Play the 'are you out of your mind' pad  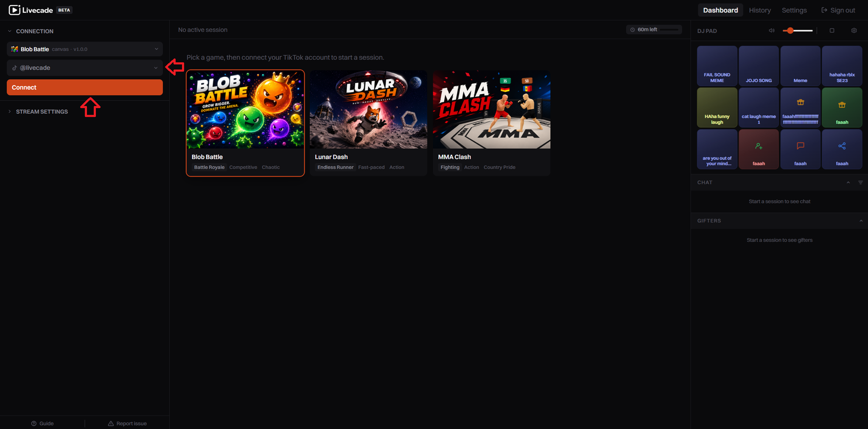tap(717, 149)
